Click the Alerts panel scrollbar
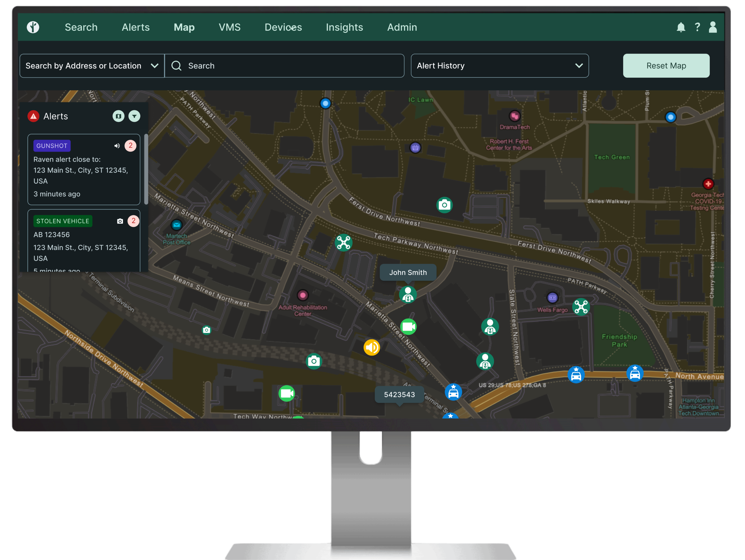This screenshot has height=560, width=745. coord(146,169)
